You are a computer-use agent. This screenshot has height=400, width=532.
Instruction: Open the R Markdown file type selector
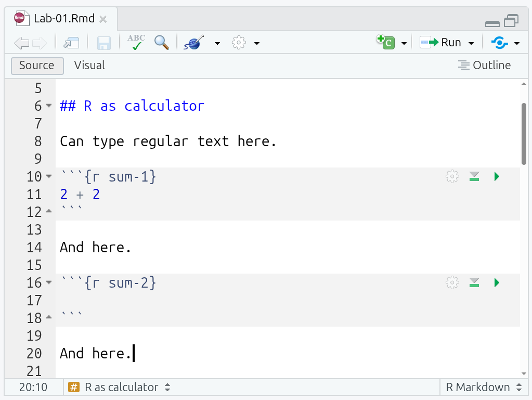point(483,388)
